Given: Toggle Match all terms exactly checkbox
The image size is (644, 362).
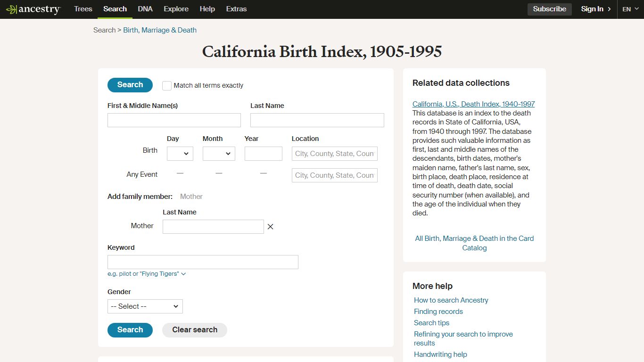Looking at the screenshot, I should (167, 85).
